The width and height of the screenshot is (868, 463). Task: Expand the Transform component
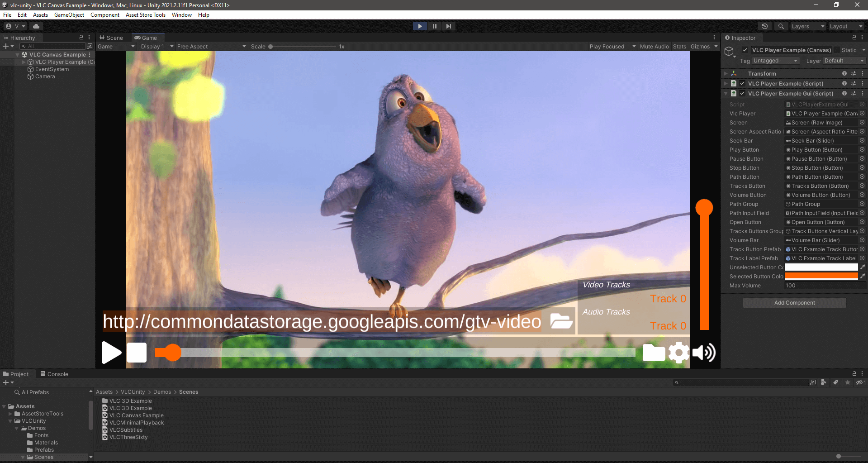(726, 73)
